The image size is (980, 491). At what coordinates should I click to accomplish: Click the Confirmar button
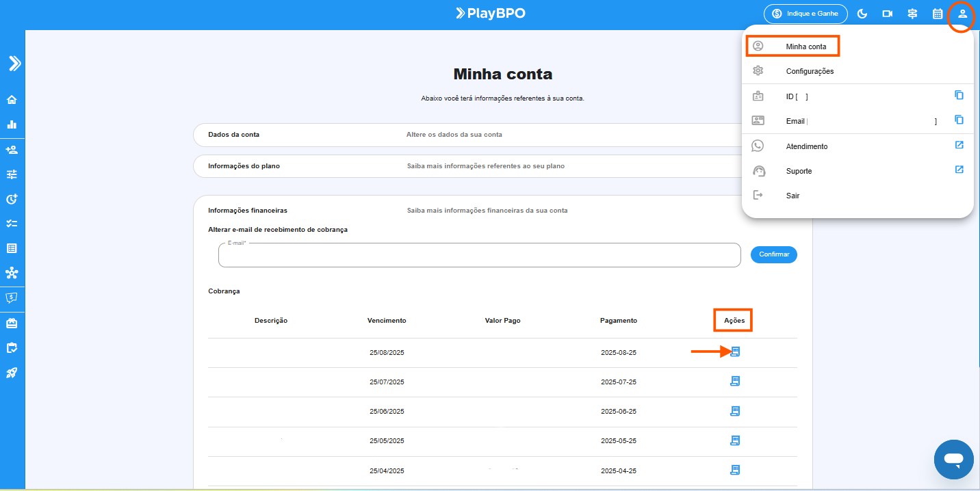(773, 254)
